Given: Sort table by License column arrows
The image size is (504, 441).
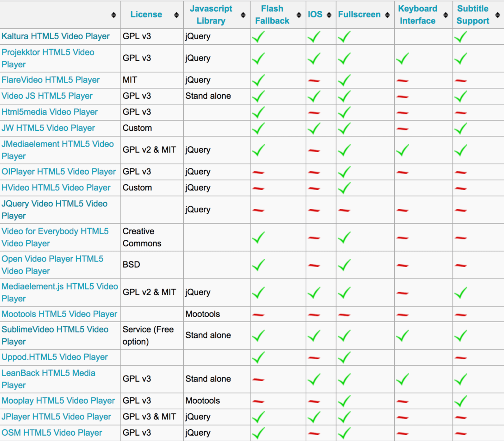Looking at the screenshot, I should coord(176,15).
